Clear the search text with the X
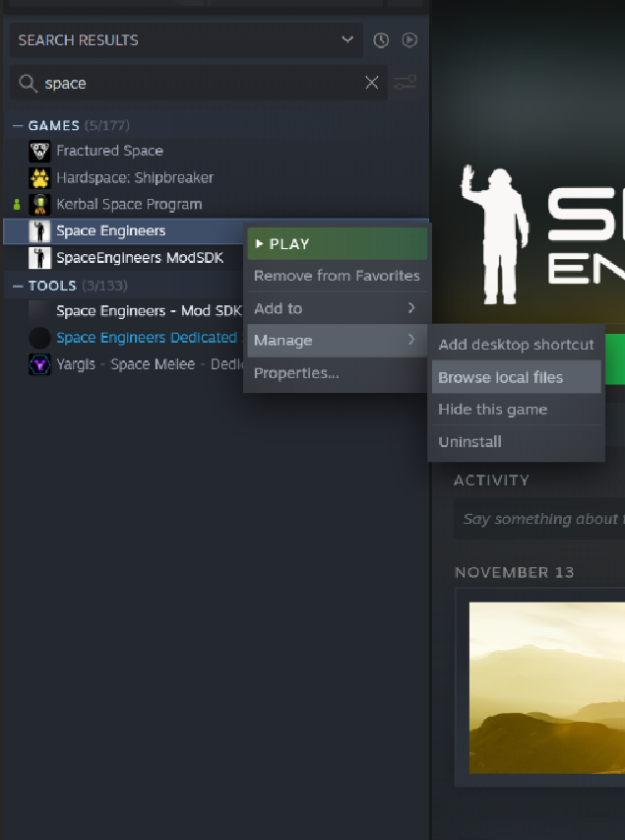Image resolution: width=625 pixels, height=840 pixels. click(x=372, y=83)
